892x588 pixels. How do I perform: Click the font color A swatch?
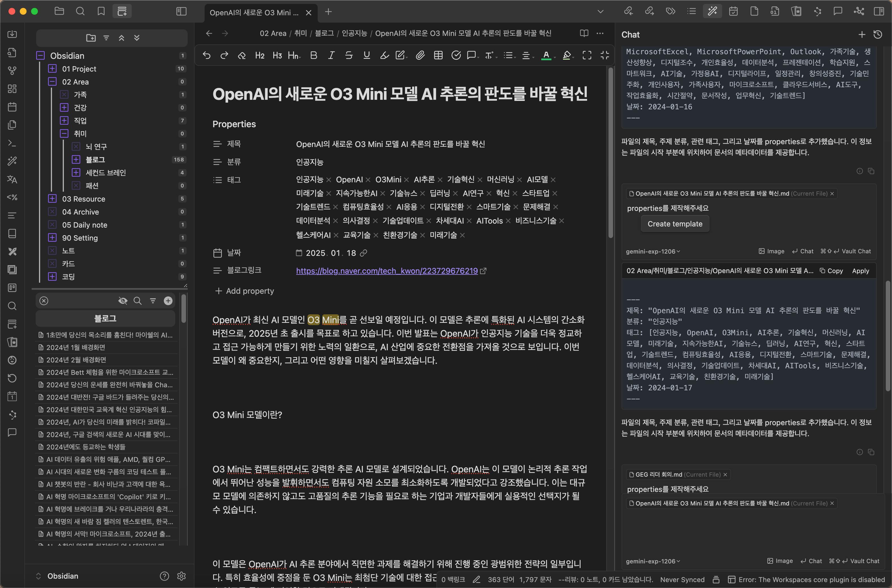pyautogui.click(x=546, y=55)
